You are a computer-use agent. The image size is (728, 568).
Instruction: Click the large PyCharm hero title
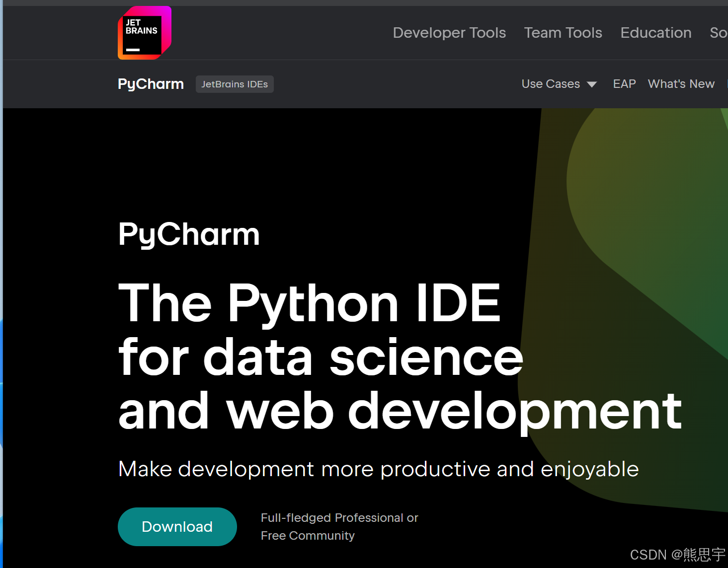pyautogui.click(x=189, y=234)
